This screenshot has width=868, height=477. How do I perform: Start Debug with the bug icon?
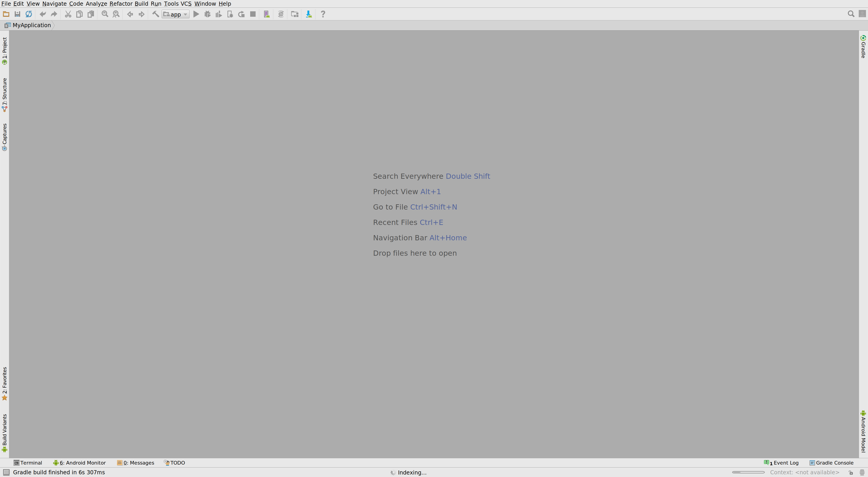click(207, 14)
